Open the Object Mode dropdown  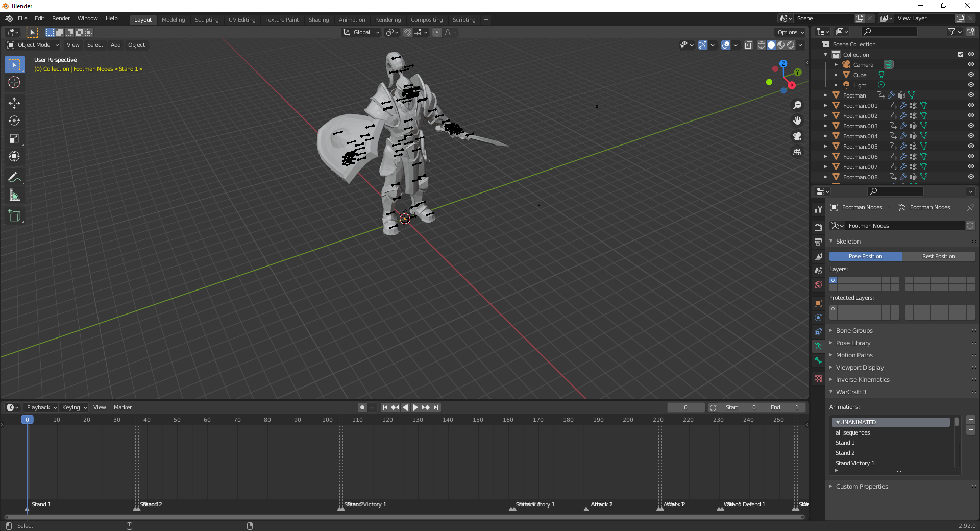33,45
